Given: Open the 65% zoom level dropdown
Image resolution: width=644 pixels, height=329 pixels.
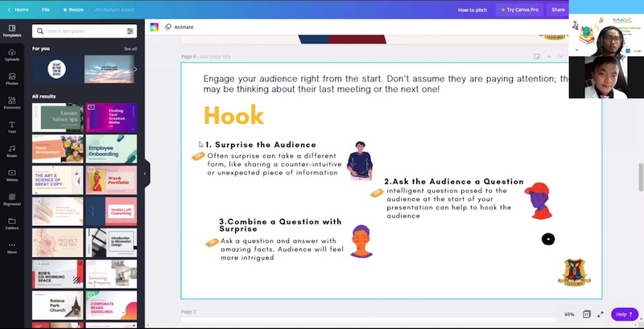Looking at the screenshot, I should [569, 314].
